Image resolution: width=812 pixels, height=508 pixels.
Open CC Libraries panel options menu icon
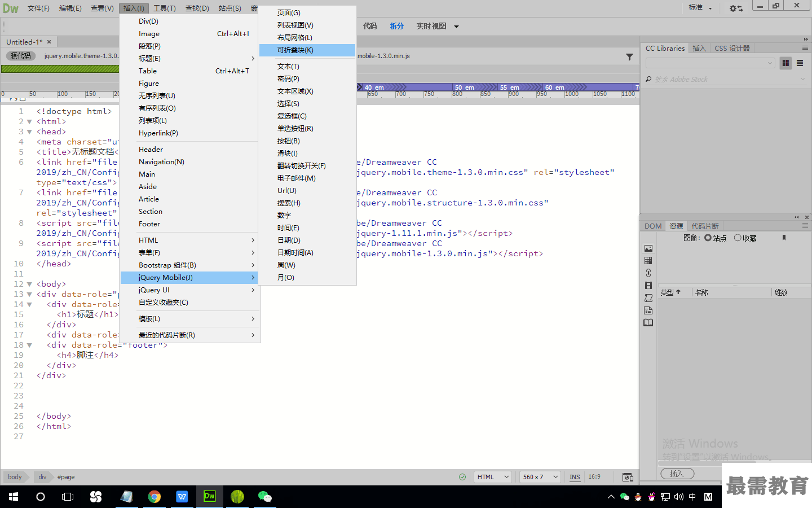pyautogui.click(x=805, y=48)
